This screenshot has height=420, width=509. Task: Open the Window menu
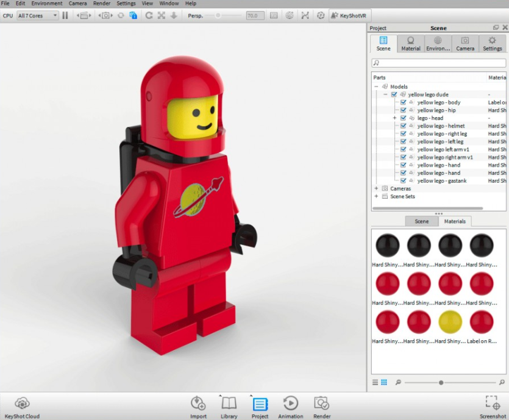169,3
